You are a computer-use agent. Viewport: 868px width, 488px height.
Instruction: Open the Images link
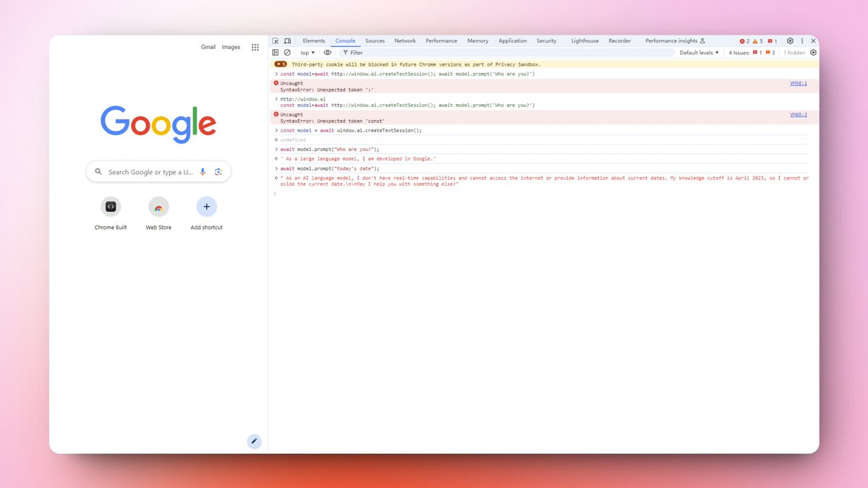coord(231,47)
